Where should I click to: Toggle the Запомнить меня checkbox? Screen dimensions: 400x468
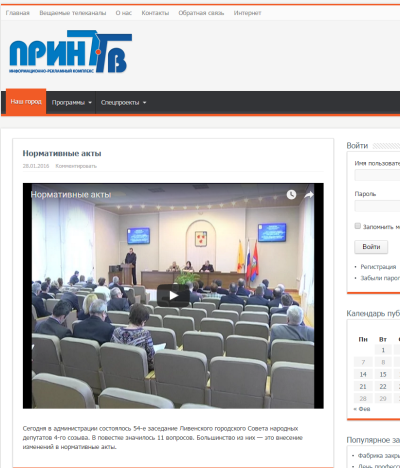point(358,226)
